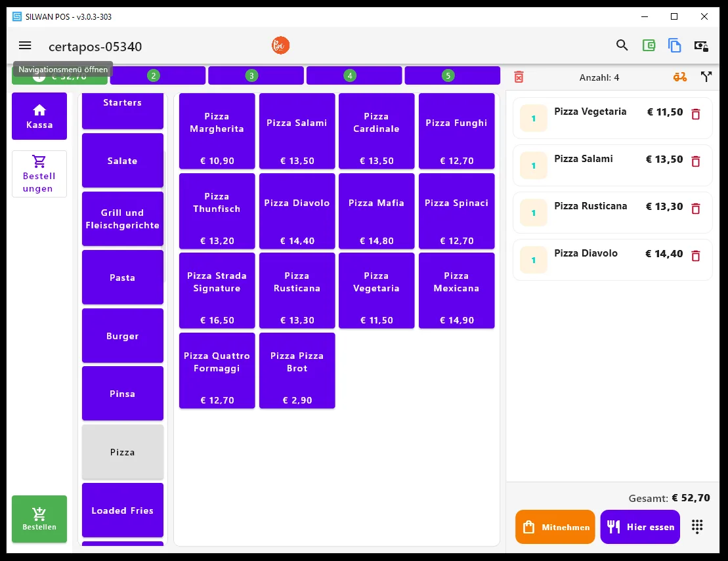
Task: Delete Pizza Vegetaria from the cart
Action: (x=695, y=114)
